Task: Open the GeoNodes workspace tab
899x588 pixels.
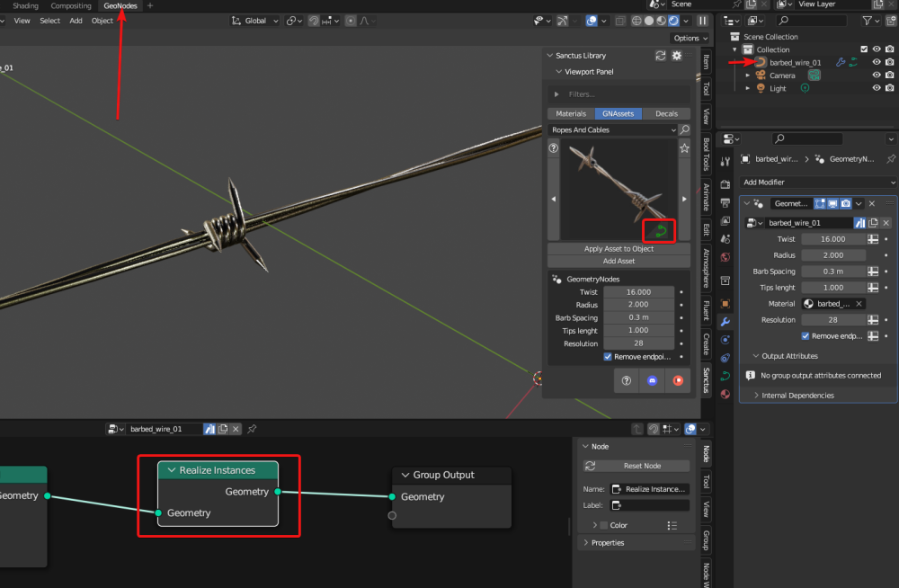Action: (x=120, y=5)
